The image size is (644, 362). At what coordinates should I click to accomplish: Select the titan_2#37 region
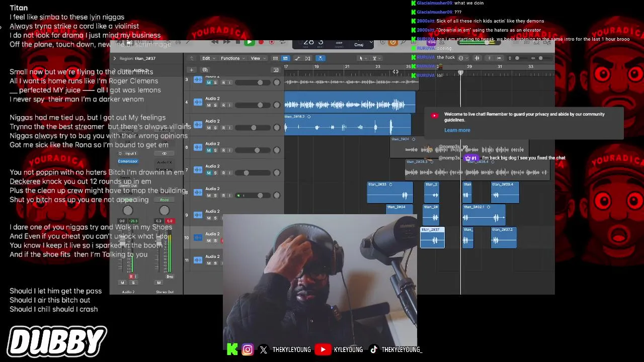coord(432,237)
